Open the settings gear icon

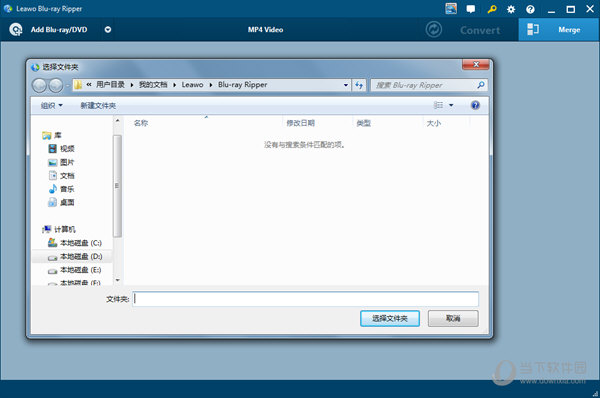tap(511, 9)
